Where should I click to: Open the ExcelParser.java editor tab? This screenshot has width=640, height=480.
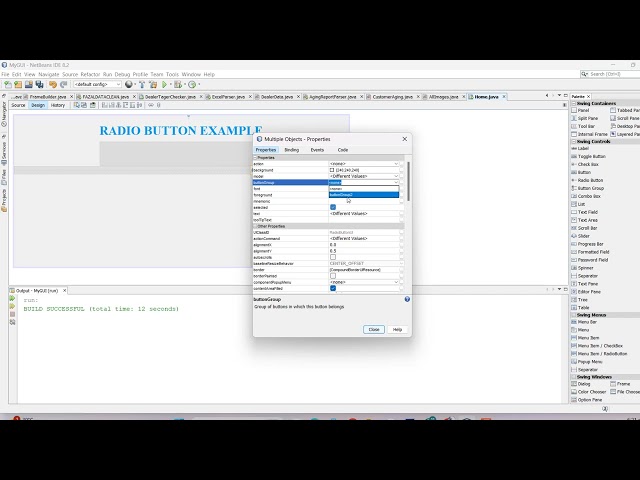click(228, 97)
